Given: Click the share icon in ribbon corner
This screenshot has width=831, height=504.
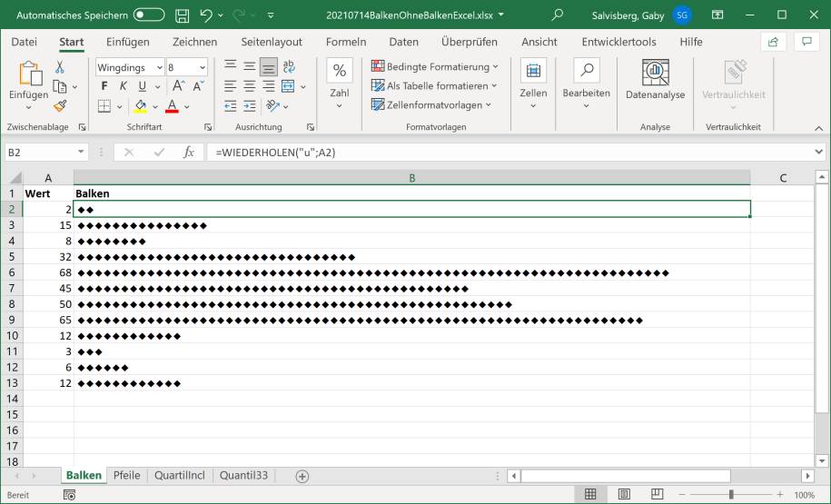Looking at the screenshot, I should coord(773,42).
